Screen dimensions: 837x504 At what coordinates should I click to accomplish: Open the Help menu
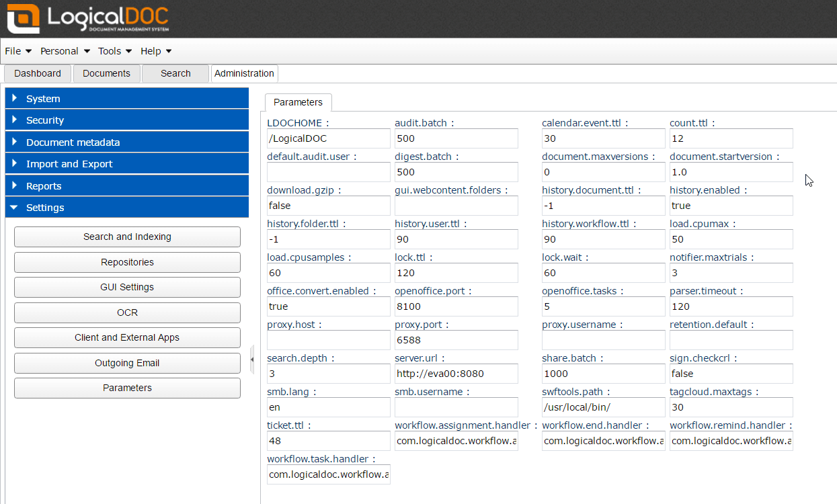point(156,51)
